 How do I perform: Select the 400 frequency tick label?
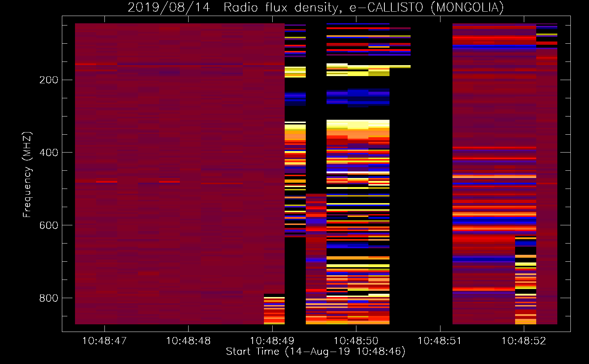[49, 153]
